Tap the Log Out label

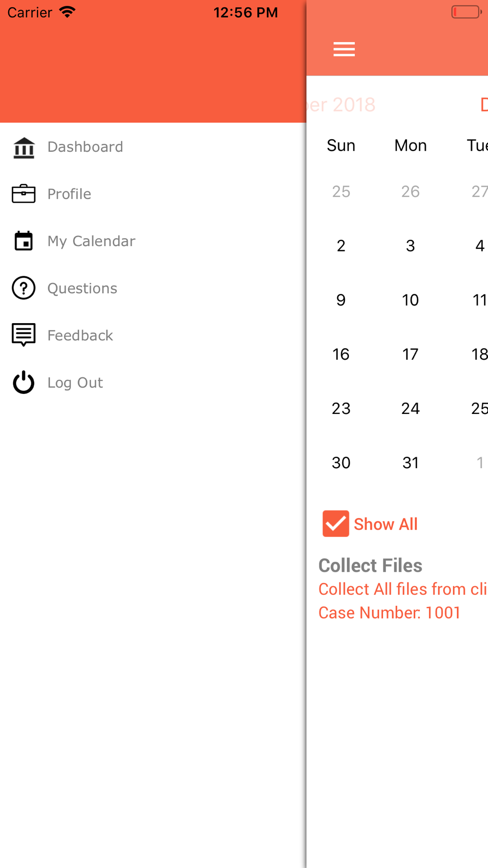[75, 383]
